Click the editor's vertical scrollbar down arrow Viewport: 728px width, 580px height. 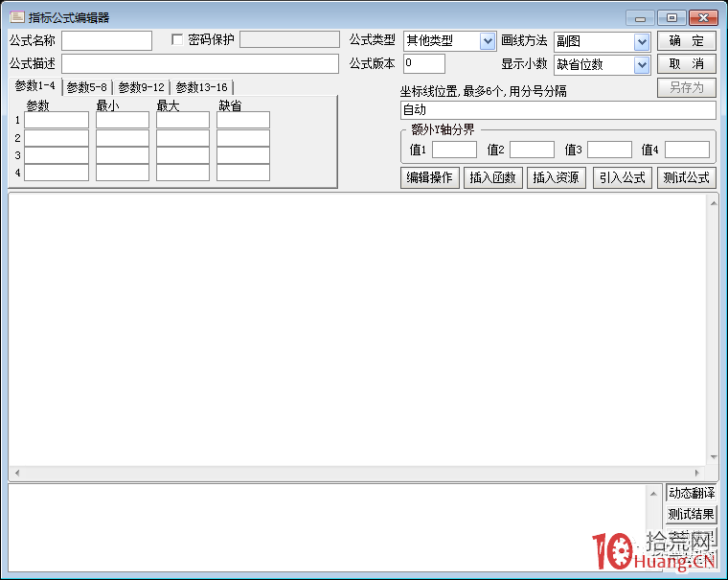coord(714,457)
